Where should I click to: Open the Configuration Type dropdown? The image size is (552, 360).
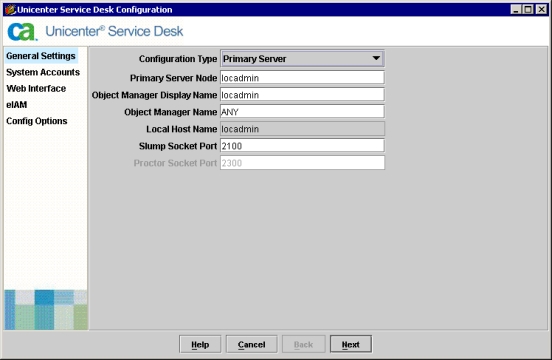(302, 58)
